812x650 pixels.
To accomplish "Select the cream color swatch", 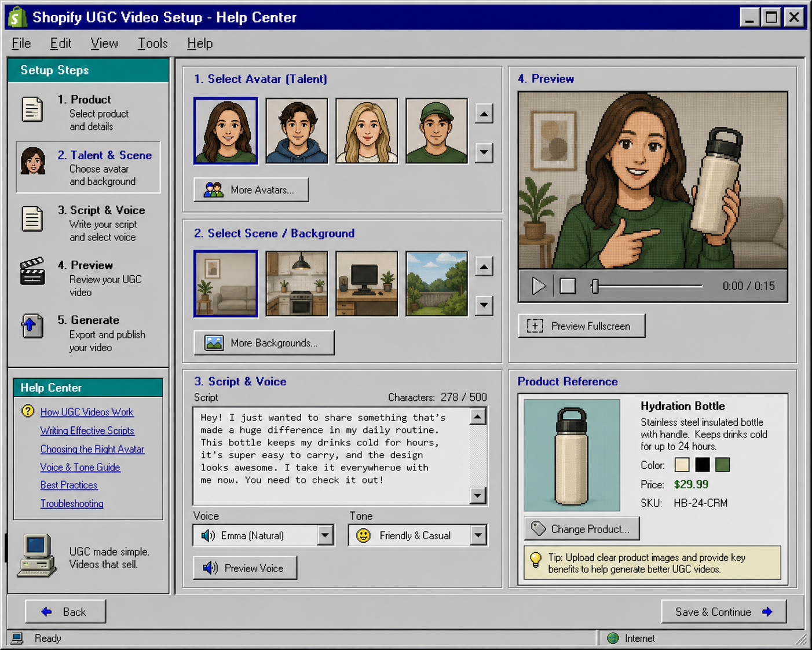I will [682, 465].
